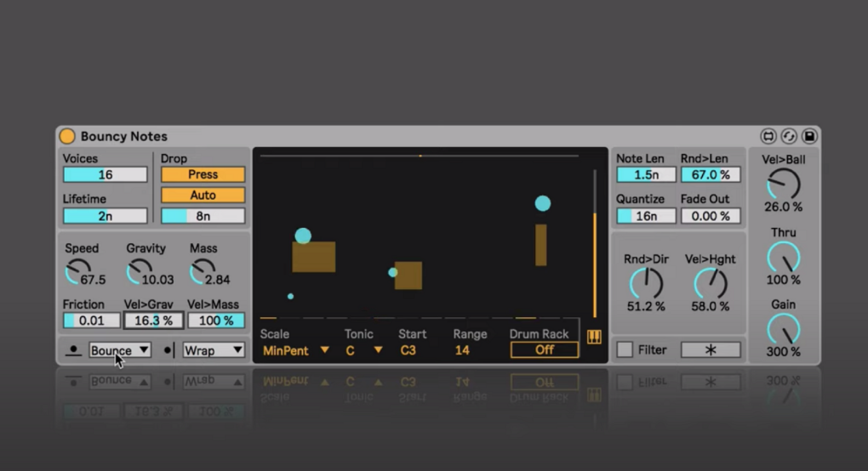Viewport: 868px width, 471px height.
Task: Click the Lifetime 2n value field
Action: (x=106, y=216)
